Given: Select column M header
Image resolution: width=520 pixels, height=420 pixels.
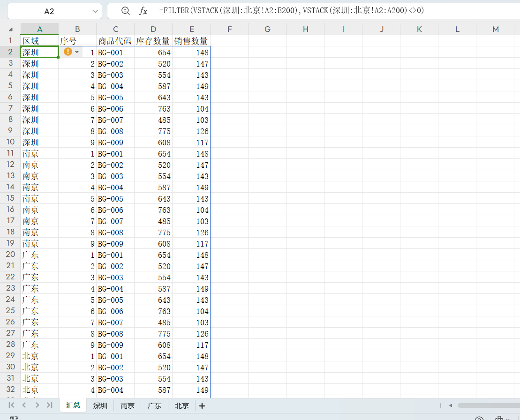Looking at the screenshot, I should tap(496, 29).
